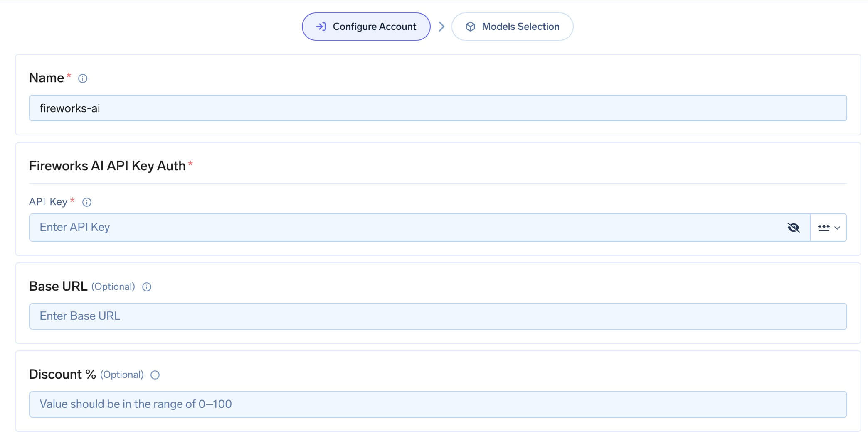Open the Configure Account step
The image size is (868, 436).
click(366, 27)
